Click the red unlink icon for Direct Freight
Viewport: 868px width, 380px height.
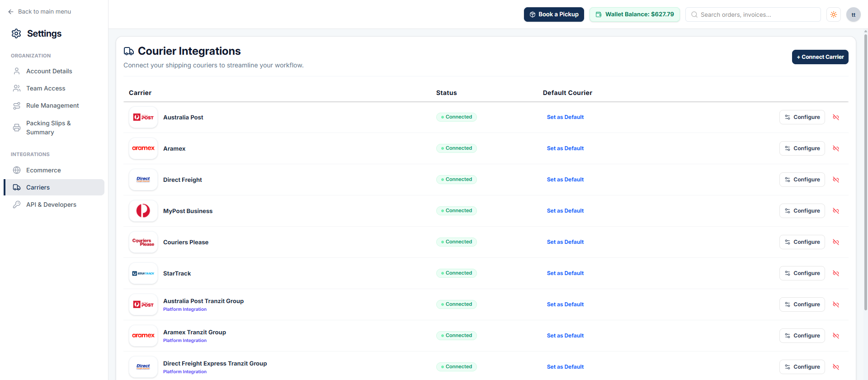(836, 180)
